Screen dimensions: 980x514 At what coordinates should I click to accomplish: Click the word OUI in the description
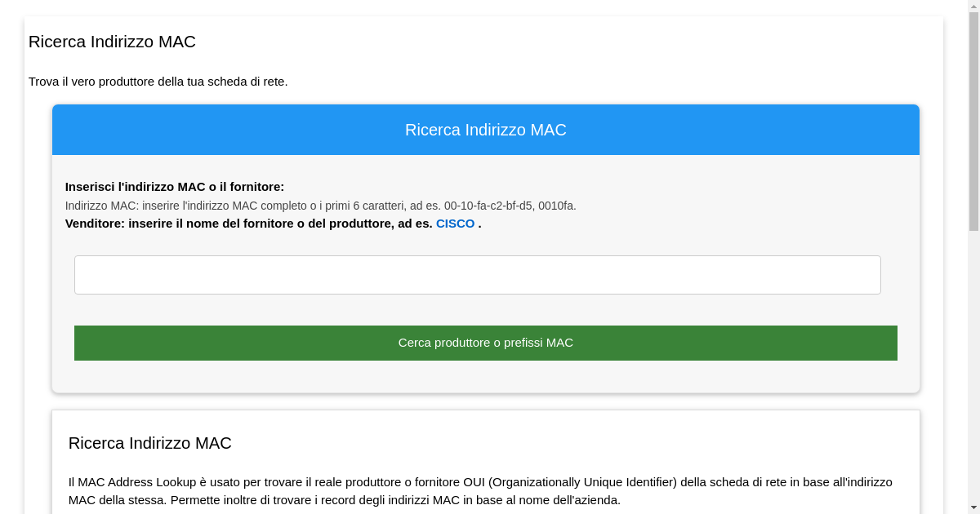tap(474, 482)
